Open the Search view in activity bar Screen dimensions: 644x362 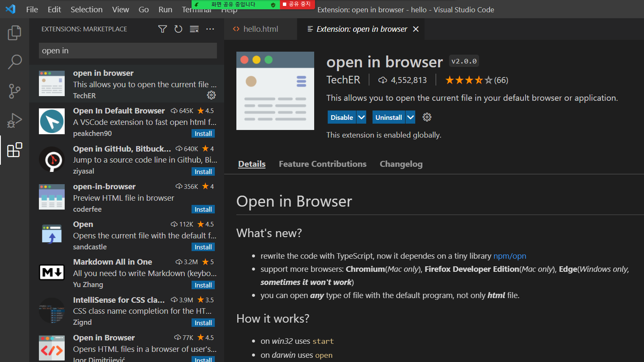[x=14, y=62]
